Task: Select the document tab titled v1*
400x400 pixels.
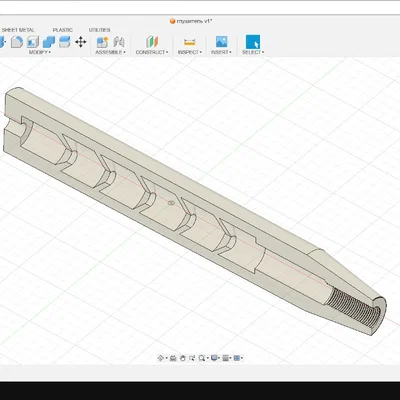Action: coord(191,21)
